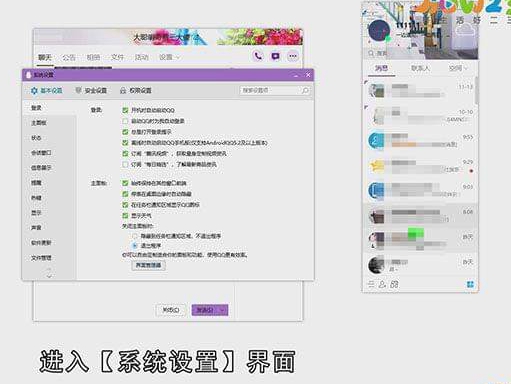Click the QQ message list scrollbar
Screen dimensions: 511x384
pyautogui.click(x=477, y=90)
